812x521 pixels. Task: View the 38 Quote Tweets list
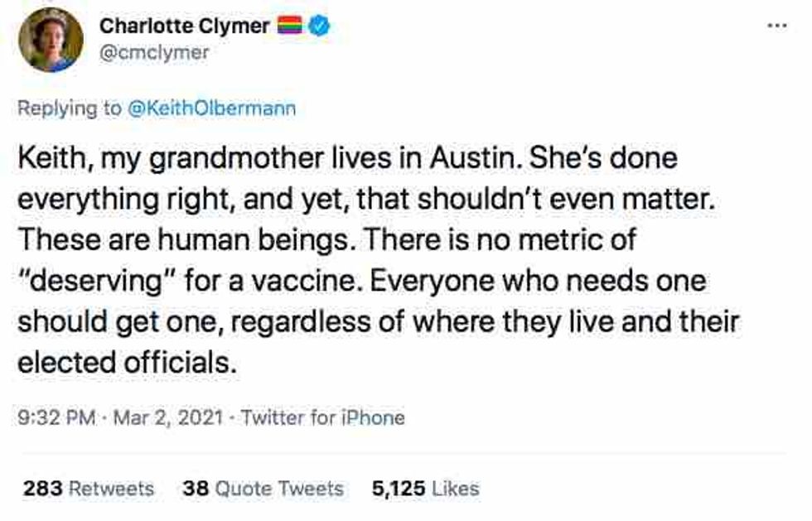click(262, 489)
